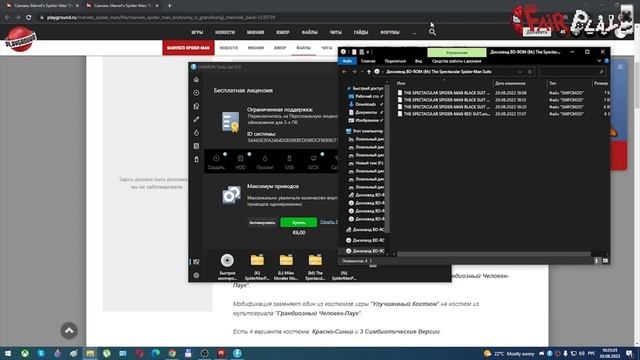Click the Активировать button
This screenshot has height=360, width=640.
tap(262, 222)
